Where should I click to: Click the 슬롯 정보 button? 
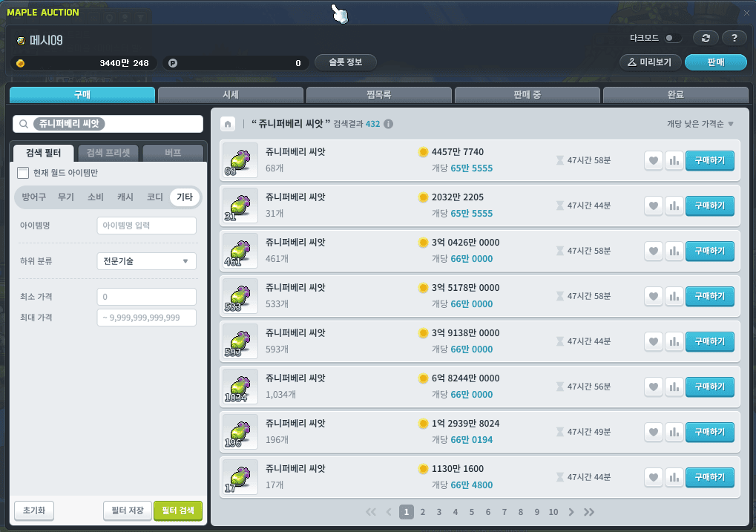[345, 62]
